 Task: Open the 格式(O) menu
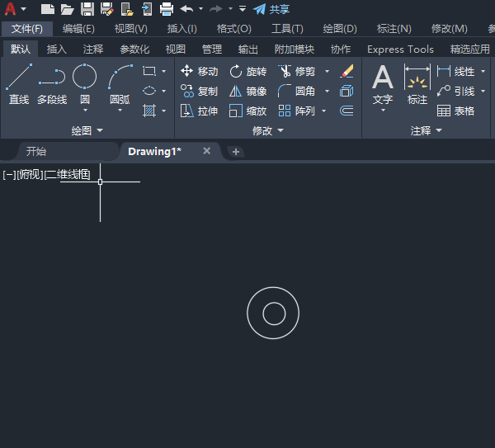[234, 29]
